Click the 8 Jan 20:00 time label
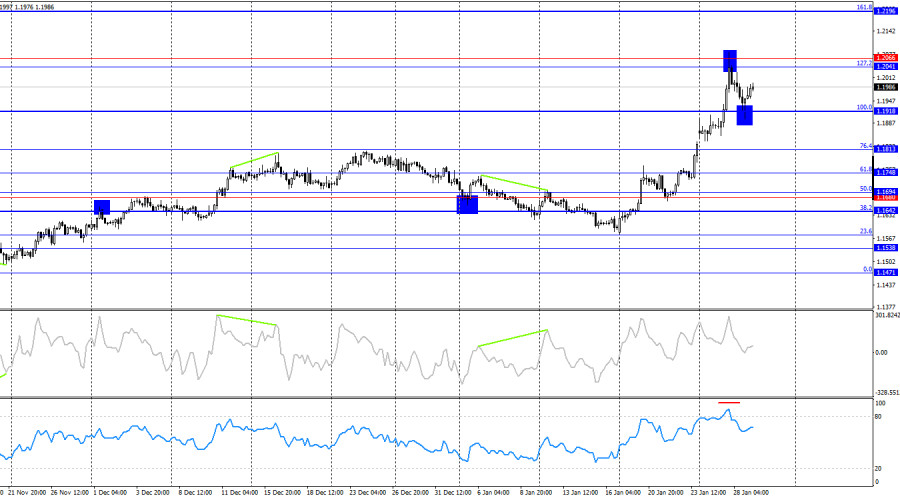The height and width of the screenshot is (500, 900). click(x=536, y=493)
